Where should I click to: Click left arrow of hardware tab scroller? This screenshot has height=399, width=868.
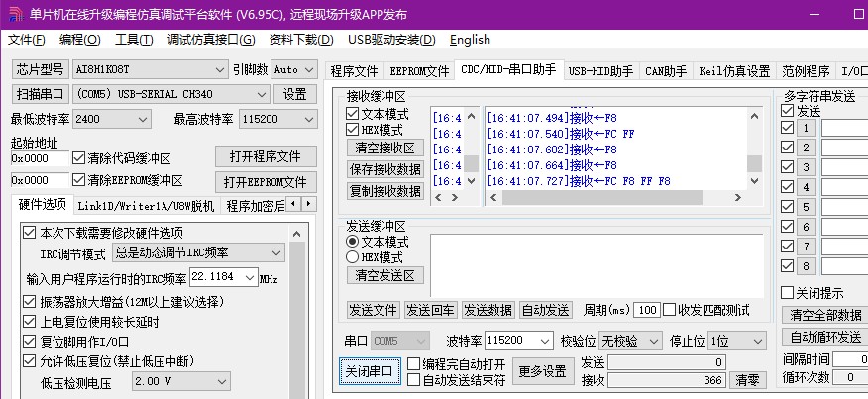(294, 204)
